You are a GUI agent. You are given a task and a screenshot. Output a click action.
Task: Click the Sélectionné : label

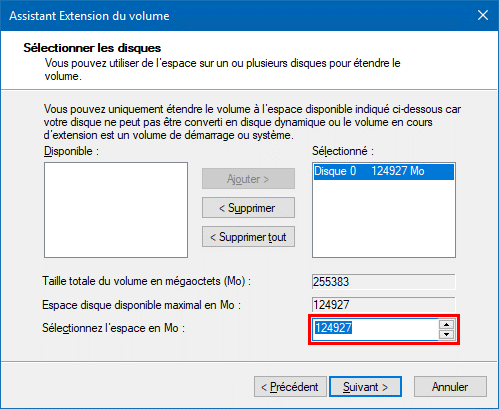(343, 151)
